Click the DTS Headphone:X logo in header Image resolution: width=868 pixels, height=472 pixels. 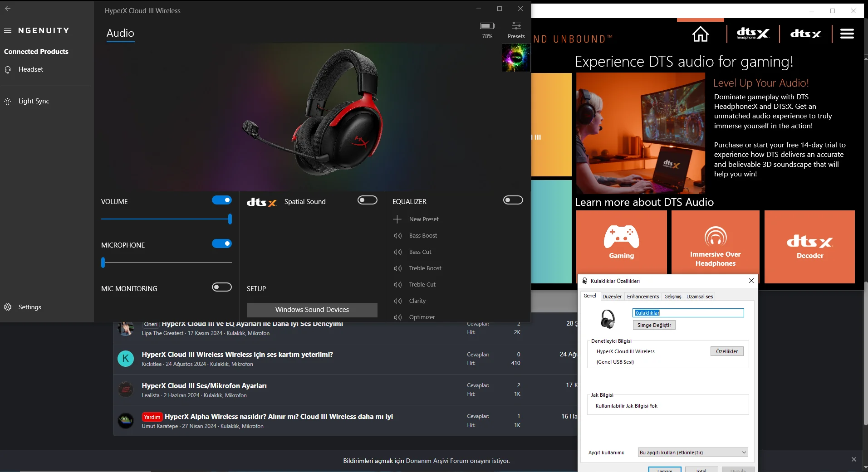(x=753, y=34)
